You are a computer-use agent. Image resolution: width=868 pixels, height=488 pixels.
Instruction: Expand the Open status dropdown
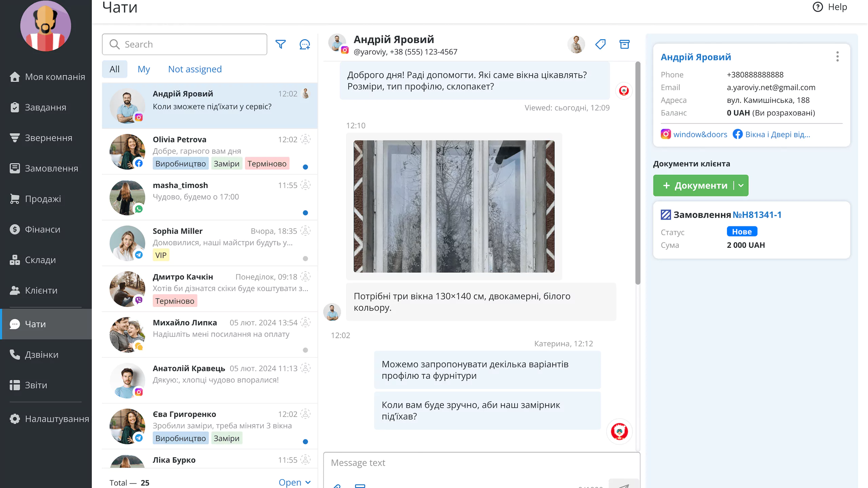pyautogui.click(x=294, y=482)
